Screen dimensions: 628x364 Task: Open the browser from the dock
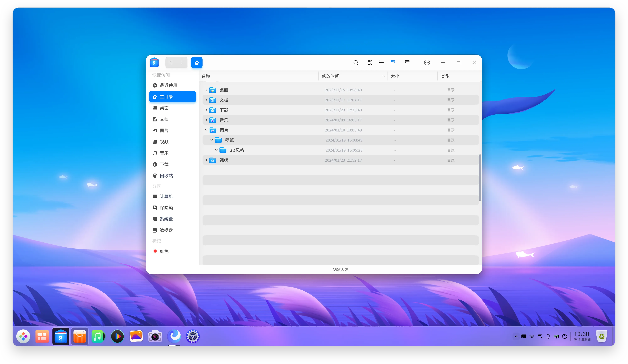pos(174,336)
